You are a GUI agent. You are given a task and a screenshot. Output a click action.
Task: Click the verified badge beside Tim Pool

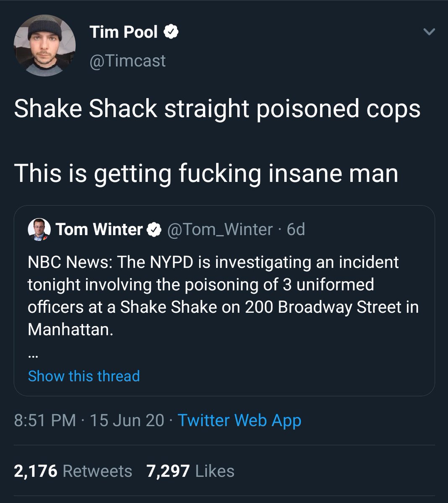(172, 32)
